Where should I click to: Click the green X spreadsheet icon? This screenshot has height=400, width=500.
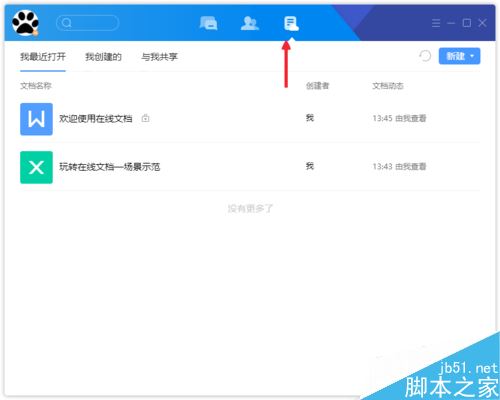pos(36,167)
